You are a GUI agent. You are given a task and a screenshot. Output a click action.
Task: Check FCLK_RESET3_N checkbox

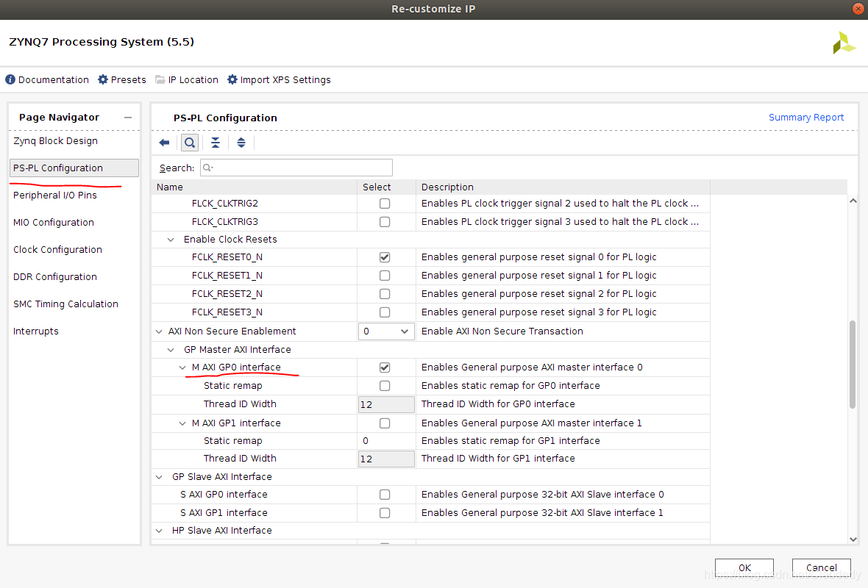(x=385, y=312)
